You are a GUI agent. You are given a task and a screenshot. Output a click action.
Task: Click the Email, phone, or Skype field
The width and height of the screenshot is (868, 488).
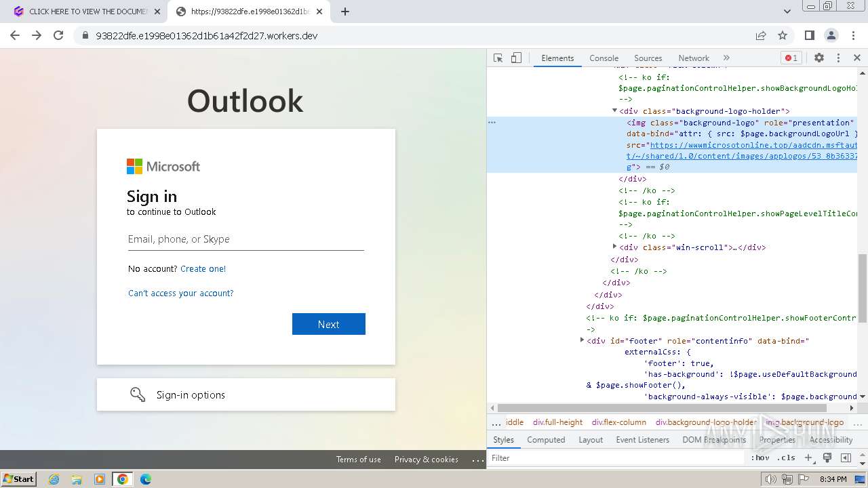(x=245, y=239)
